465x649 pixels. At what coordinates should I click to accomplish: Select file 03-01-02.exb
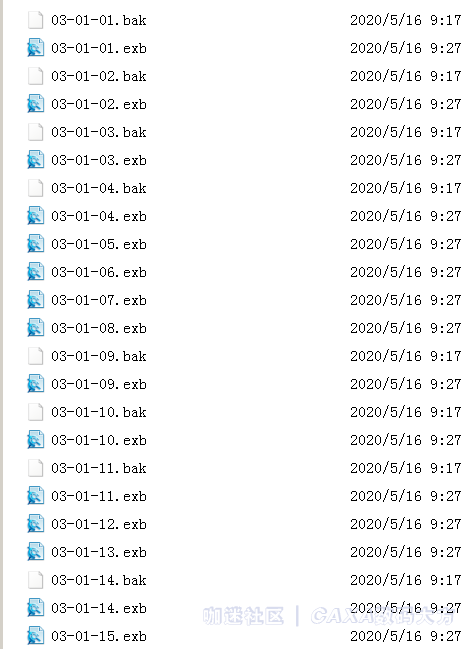(x=99, y=104)
